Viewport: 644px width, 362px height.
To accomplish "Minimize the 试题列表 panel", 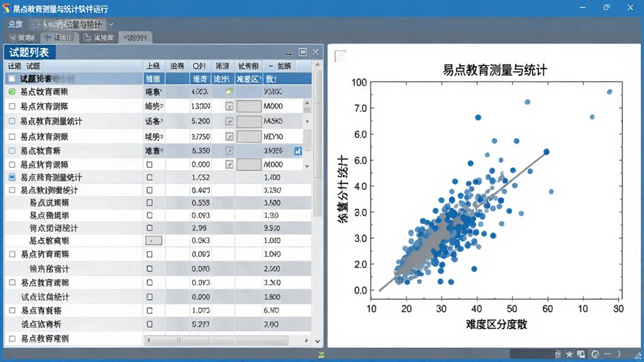I will (289, 53).
